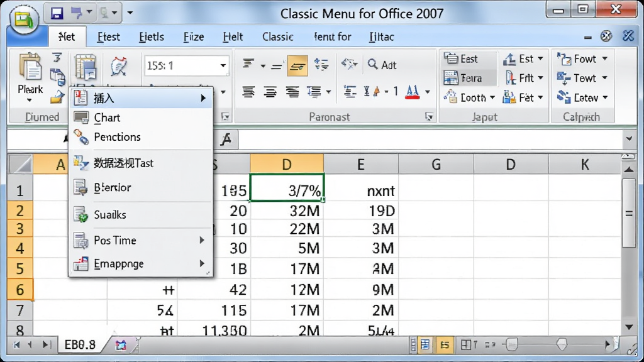Open the Eietls menu
Image resolution: width=644 pixels, height=362 pixels.
click(151, 37)
